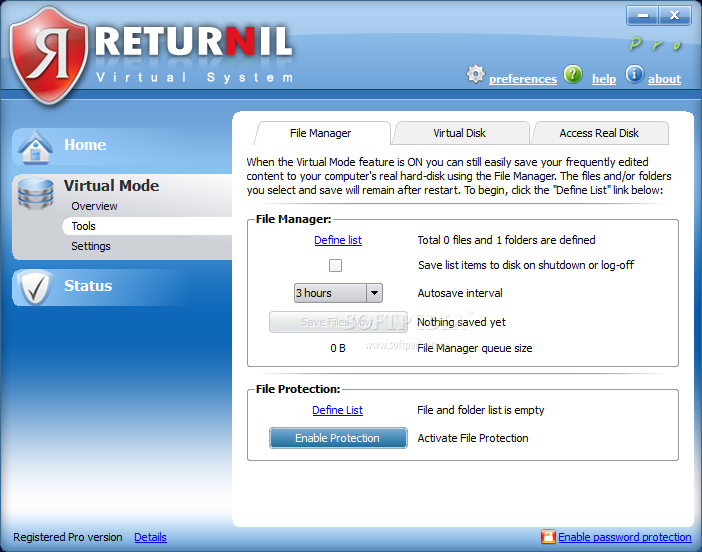
Task: Click the 'Autosave interval' label
Action: tap(460, 293)
